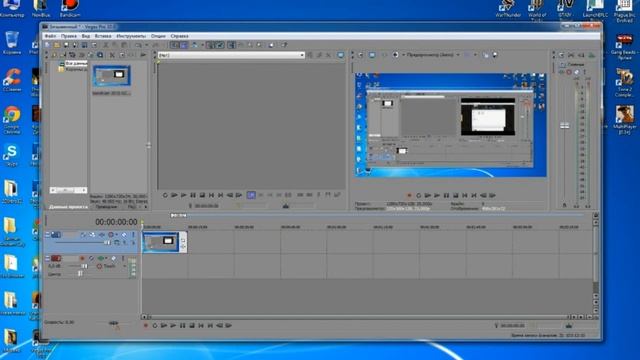The height and width of the screenshot is (360, 640).
Task: Open the Справка menu
Action: tap(180, 36)
